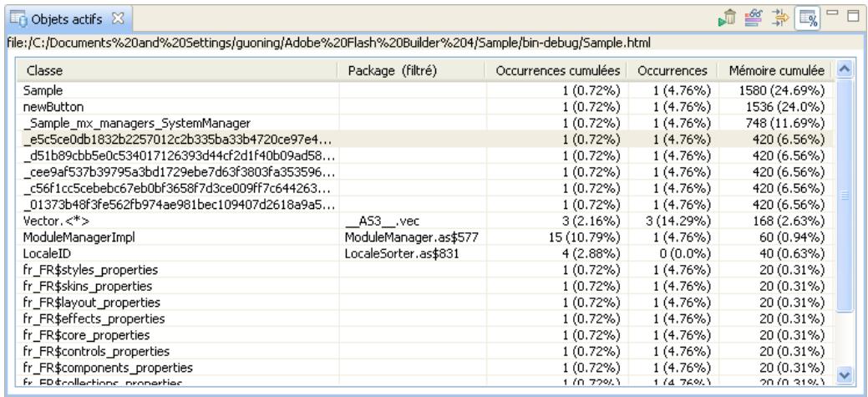Click the scroll down arrow of the table

(845, 375)
